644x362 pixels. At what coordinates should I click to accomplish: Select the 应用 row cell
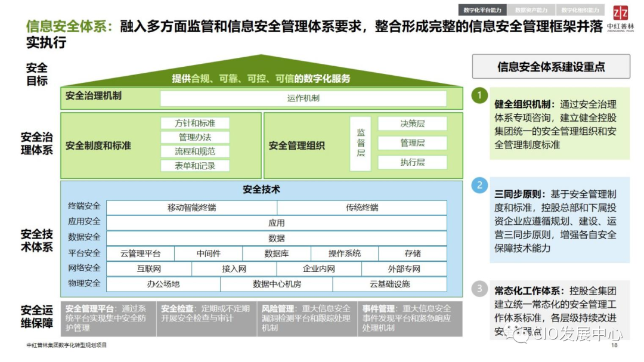(277, 222)
